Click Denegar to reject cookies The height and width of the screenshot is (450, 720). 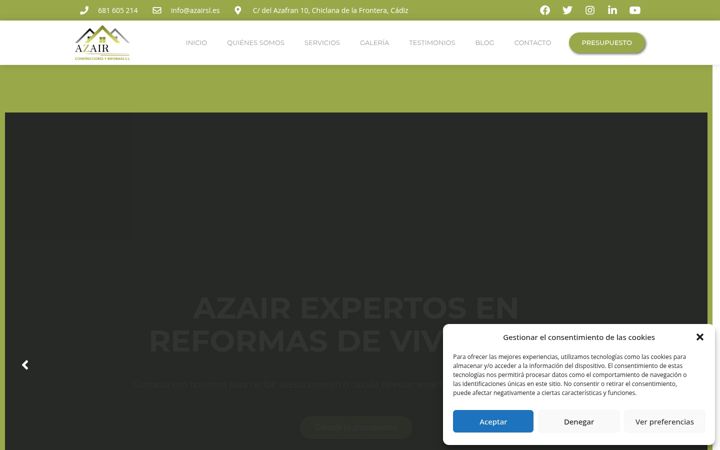coord(579,422)
